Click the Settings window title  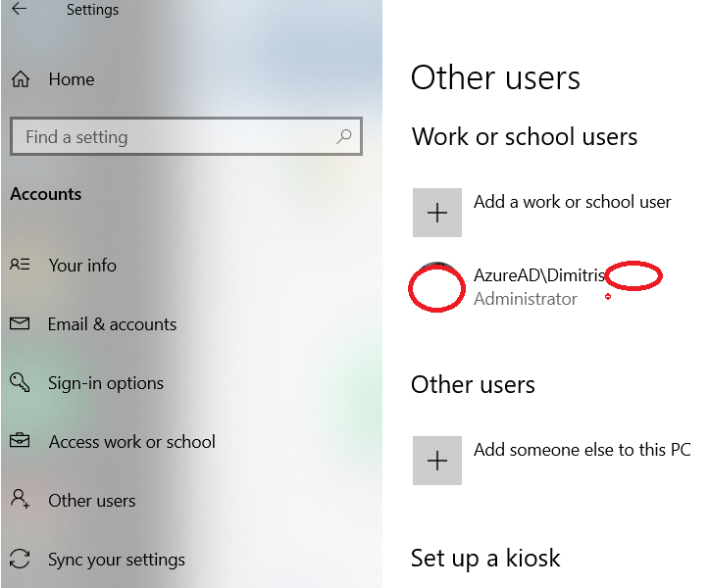(93, 10)
